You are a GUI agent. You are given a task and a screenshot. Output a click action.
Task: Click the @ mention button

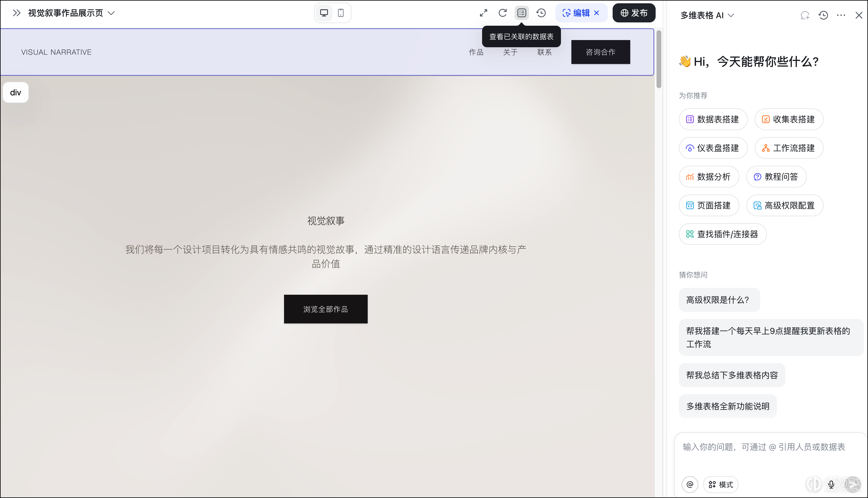[690, 485]
